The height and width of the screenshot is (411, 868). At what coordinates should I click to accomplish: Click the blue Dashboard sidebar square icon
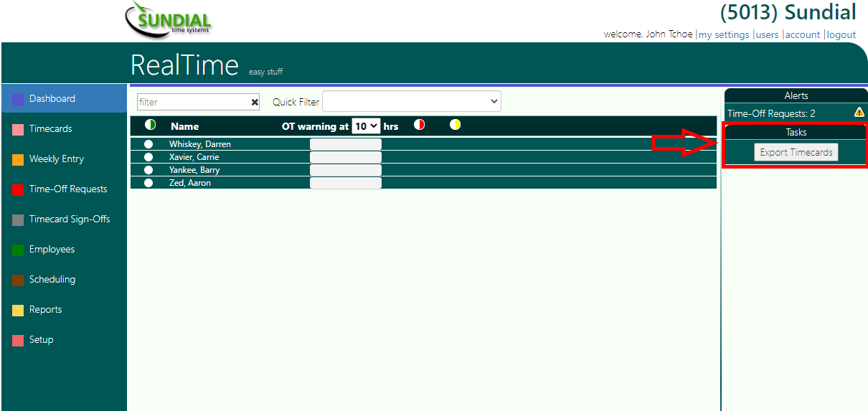coord(18,100)
